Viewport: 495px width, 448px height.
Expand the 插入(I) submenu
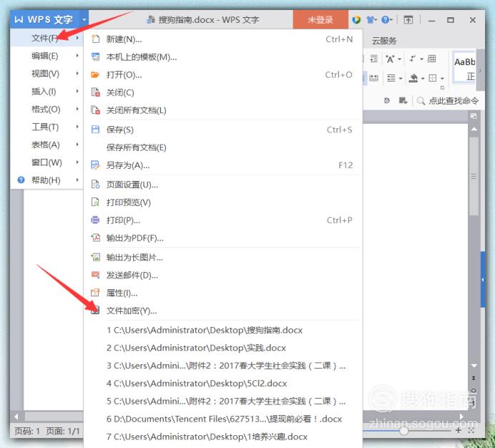pyautogui.click(x=46, y=92)
